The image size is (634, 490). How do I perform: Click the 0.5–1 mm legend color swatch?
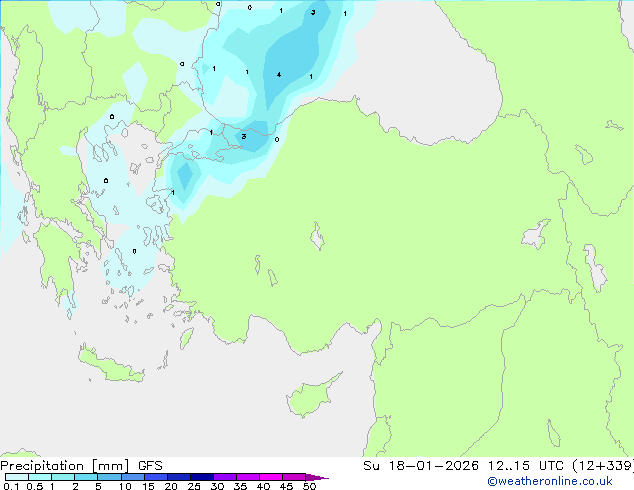click(x=40, y=477)
